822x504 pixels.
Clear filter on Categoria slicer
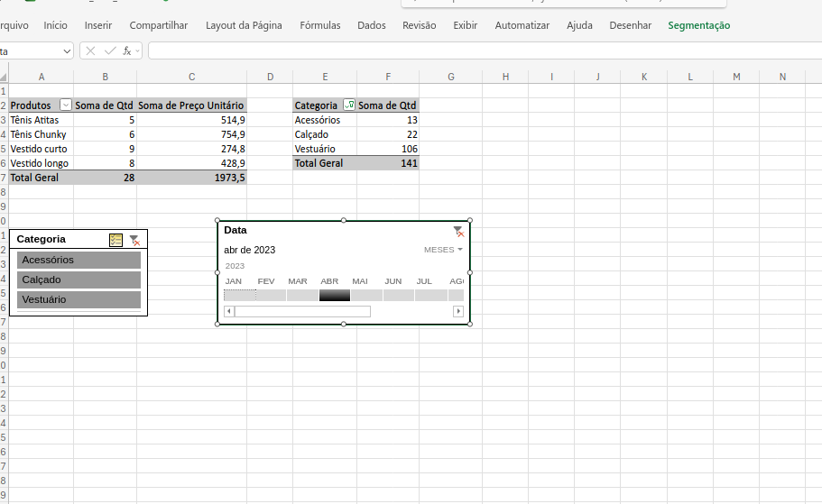[134, 240]
